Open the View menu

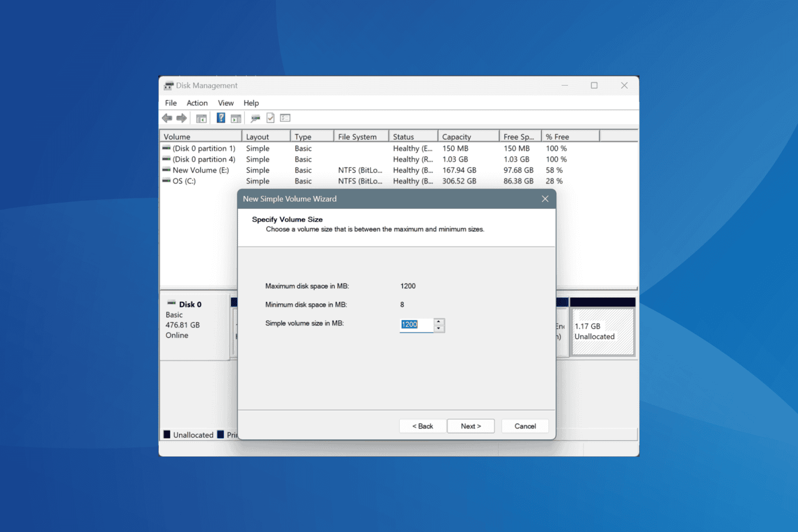click(225, 103)
